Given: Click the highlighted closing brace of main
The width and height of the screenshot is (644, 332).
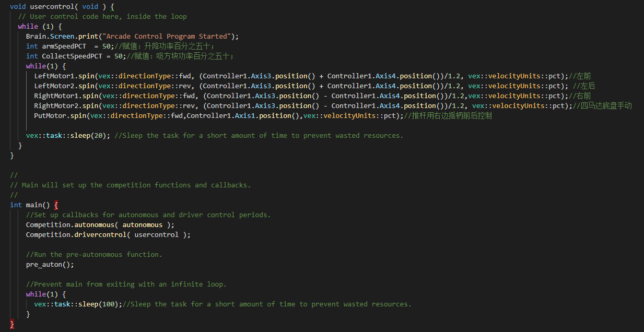Looking at the screenshot, I should 12,324.
